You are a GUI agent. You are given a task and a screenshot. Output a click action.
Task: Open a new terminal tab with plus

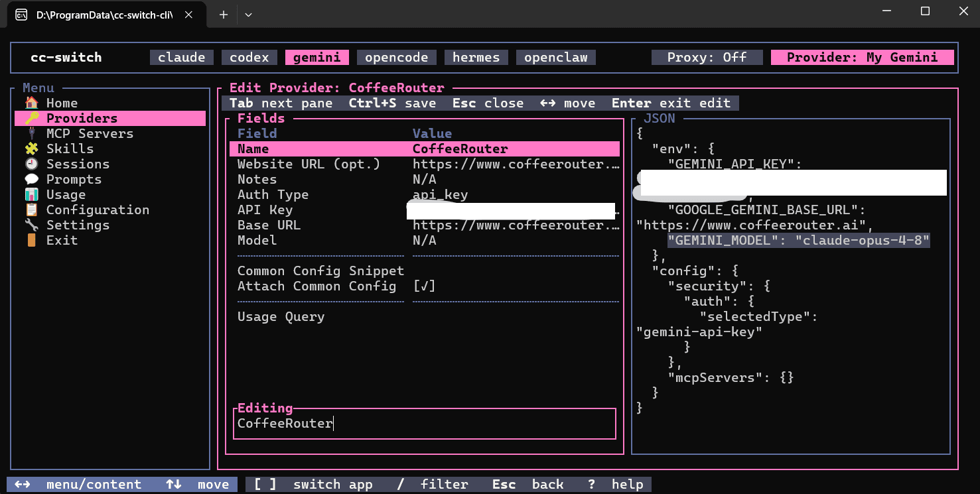[224, 15]
